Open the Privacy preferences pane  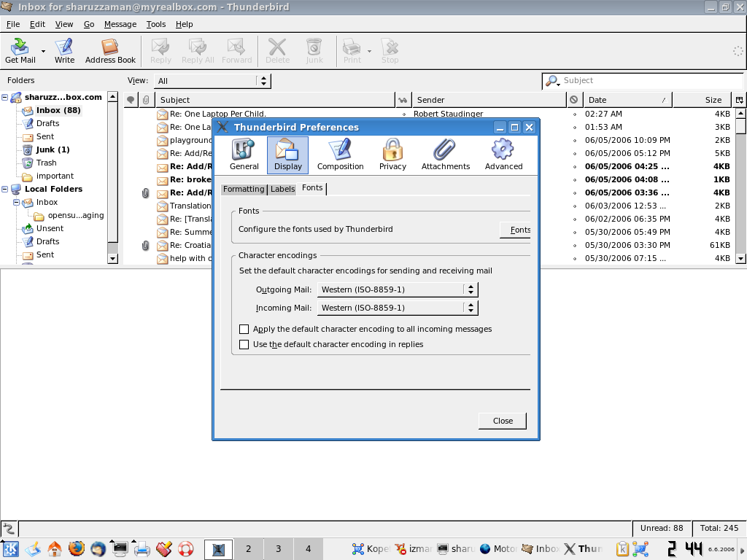point(392,155)
